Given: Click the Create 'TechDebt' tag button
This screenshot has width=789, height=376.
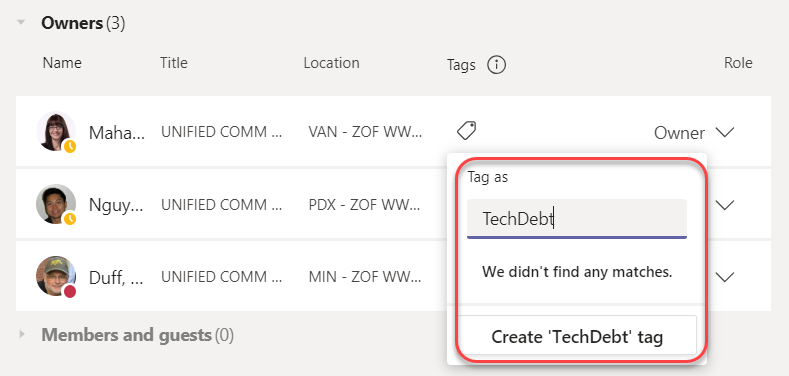Looking at the screenshot, I should (577, 336).
